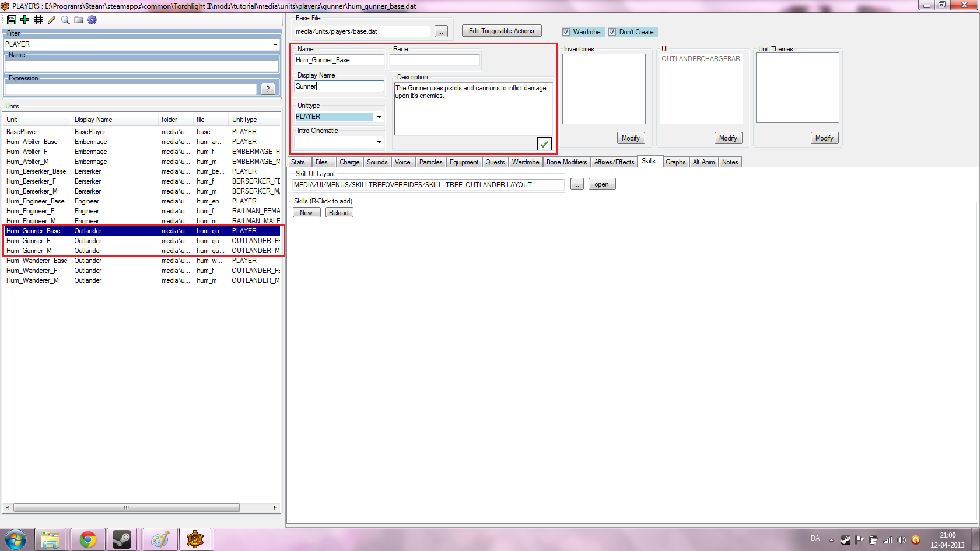Image resolution: width=980 pixels, height=551 pixels.
Task: Click the magnifying glass search icon
Action: pyautogui.click(x=65, y=20)
